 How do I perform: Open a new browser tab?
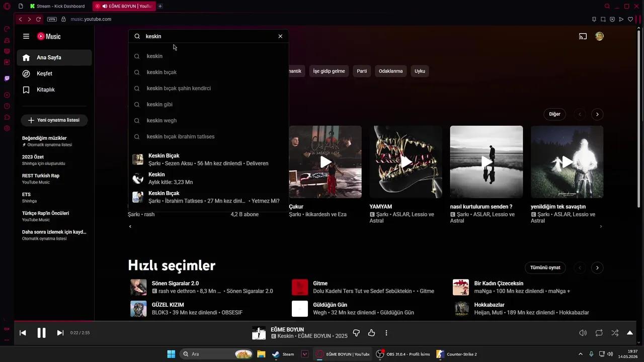[x=160, y=6]
